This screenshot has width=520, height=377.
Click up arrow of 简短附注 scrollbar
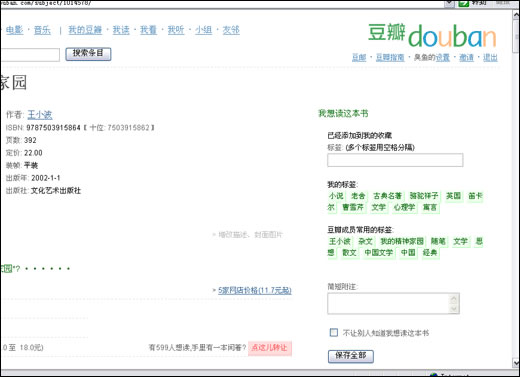(454, 298)
